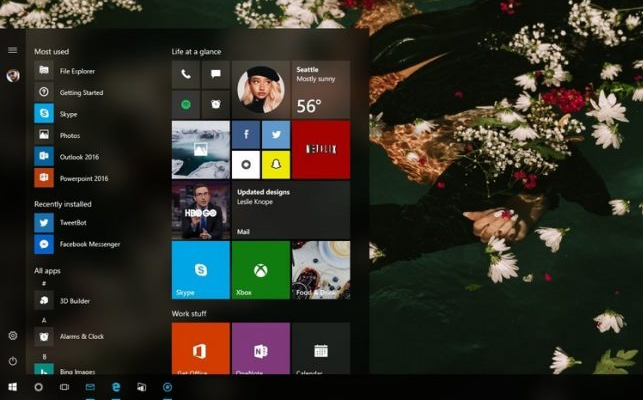Image resolution: width=643 pixels, height=400 pixels.
Task: Open the Power button in Start
Action: coord(12,360)
